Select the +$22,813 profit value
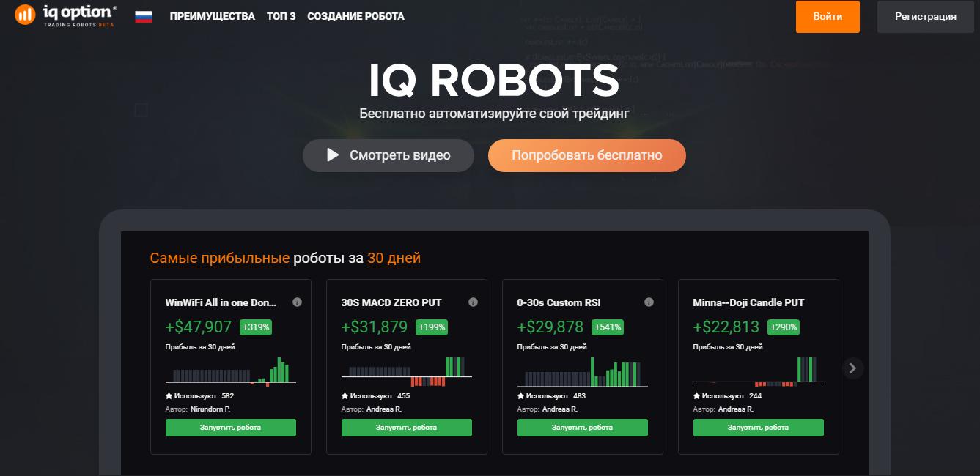The image size is (980, 476). (x=726, y=327)
